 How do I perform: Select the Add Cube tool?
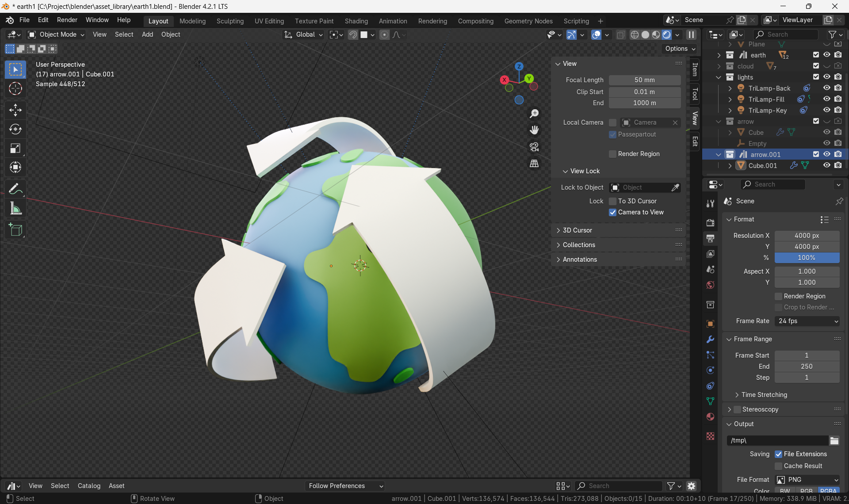point(15,229)
